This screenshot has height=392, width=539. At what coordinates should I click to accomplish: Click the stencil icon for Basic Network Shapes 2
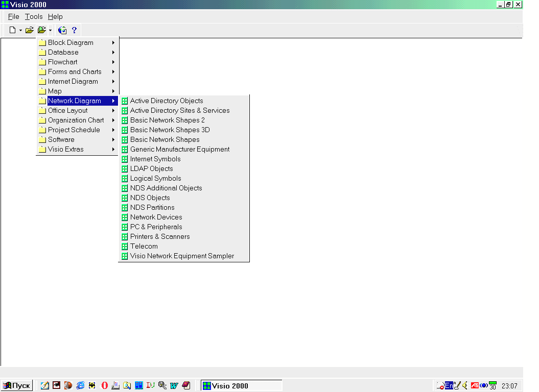125,120
